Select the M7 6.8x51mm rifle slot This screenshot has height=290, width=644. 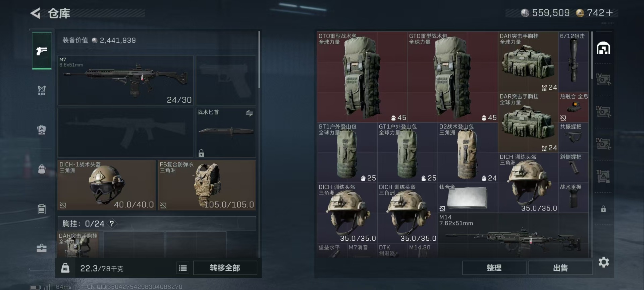(125, 81)
